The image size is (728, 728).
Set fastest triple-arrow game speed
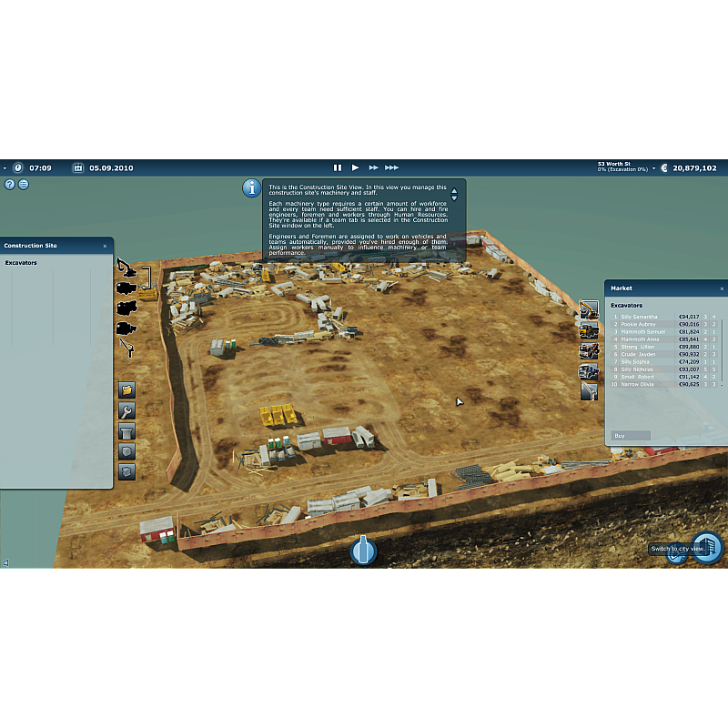pyautogui.click(x=391, y=167)
